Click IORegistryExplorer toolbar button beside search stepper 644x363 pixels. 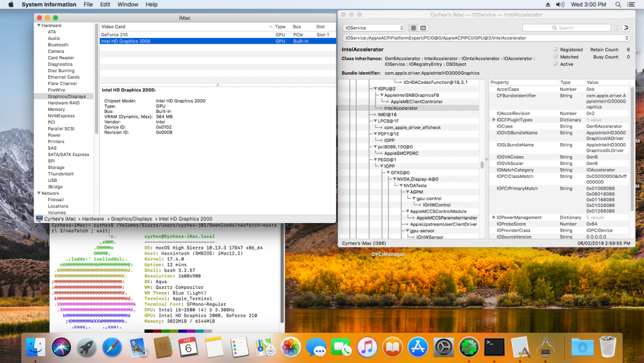625,28
